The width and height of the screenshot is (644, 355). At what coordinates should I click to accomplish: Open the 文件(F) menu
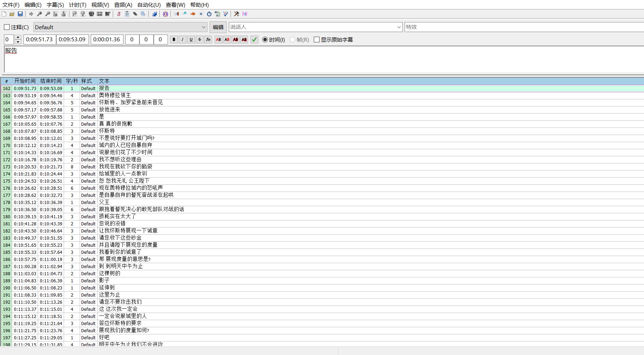pos(11,5)
